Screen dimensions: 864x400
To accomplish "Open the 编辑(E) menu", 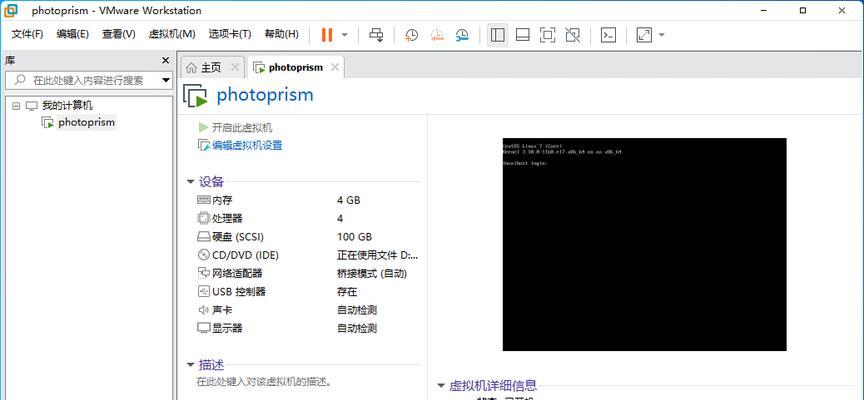I will point(73,34).
